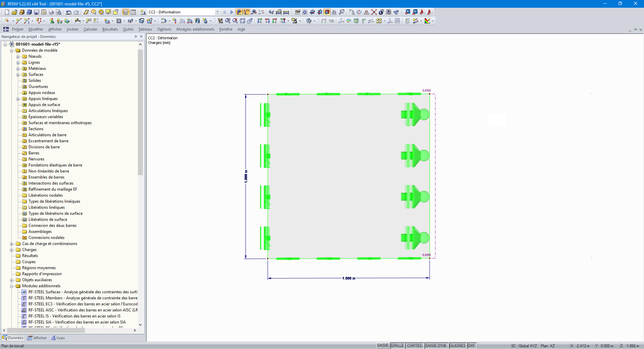Viewport: 644px width, 349px height.
Task: Save the current model
Action: coord(36,12)
